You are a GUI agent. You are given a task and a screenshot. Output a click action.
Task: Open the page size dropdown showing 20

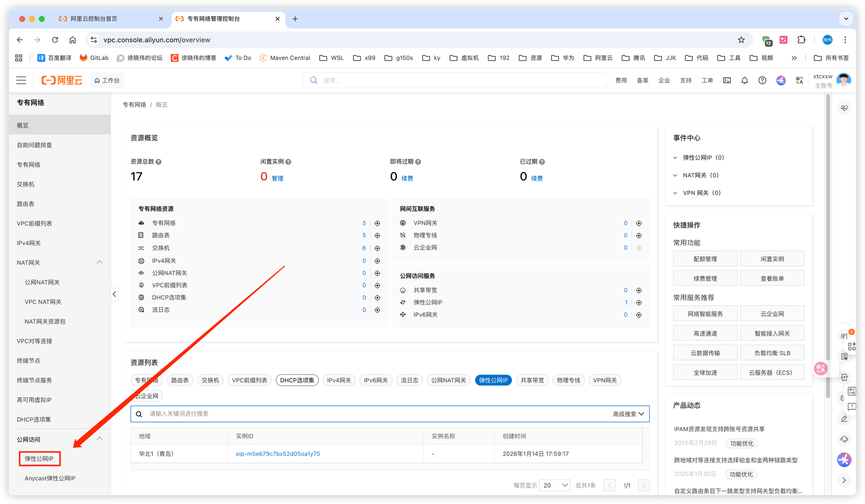pos(555,485)
